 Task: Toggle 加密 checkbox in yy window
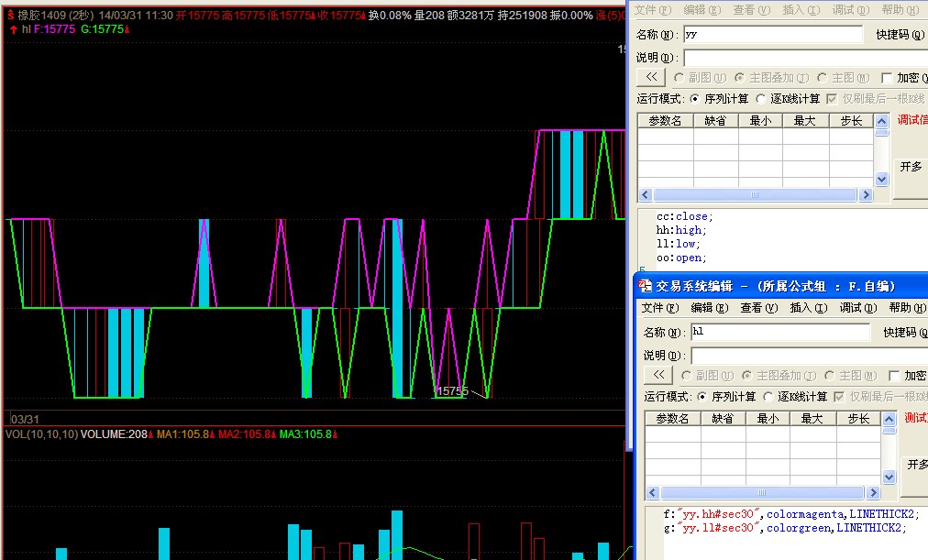[887, 78]
